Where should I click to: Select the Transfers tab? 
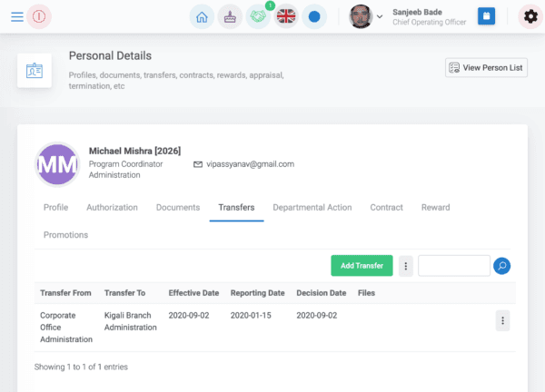pyautogui.click(x=236, y=207)
